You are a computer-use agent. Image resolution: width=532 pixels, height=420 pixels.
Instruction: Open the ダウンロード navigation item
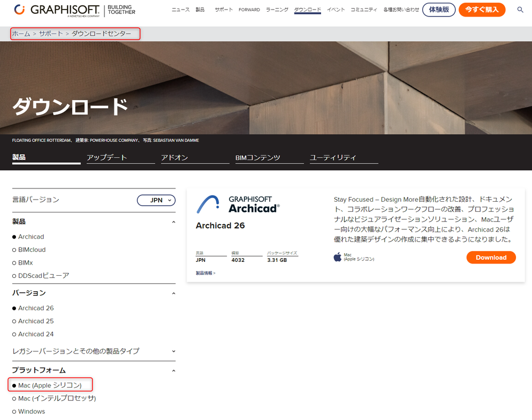307,10
